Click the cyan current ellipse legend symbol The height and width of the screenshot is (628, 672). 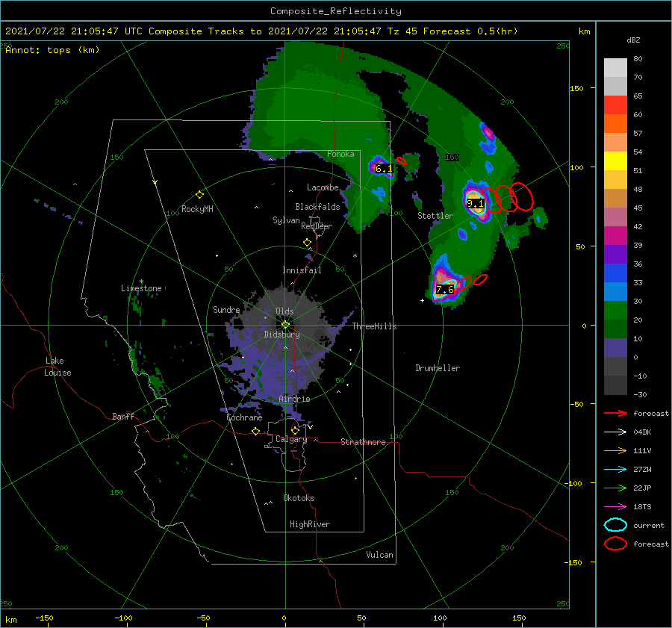point(615,525)
